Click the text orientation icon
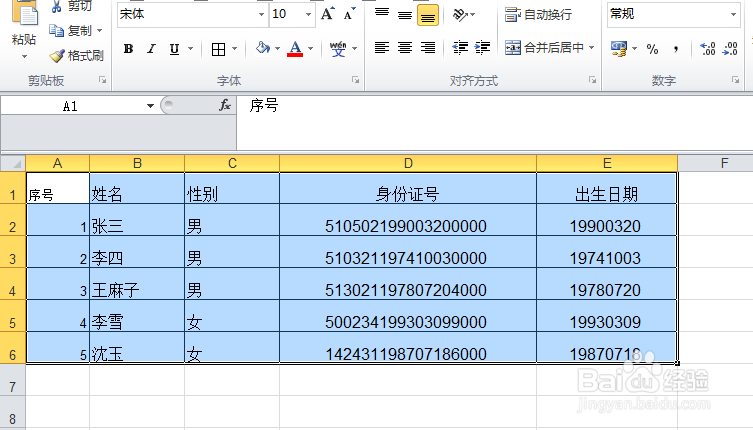 tap(460, 15)
